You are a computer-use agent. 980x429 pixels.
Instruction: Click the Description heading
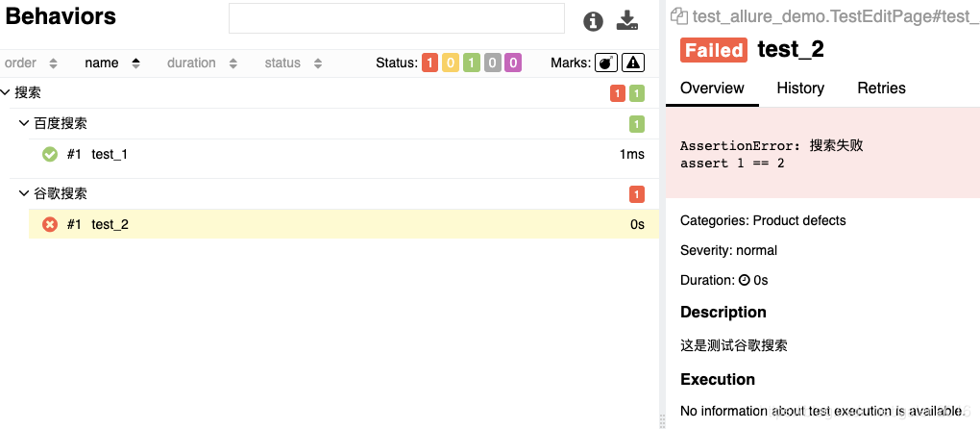[x=723, y=312]
